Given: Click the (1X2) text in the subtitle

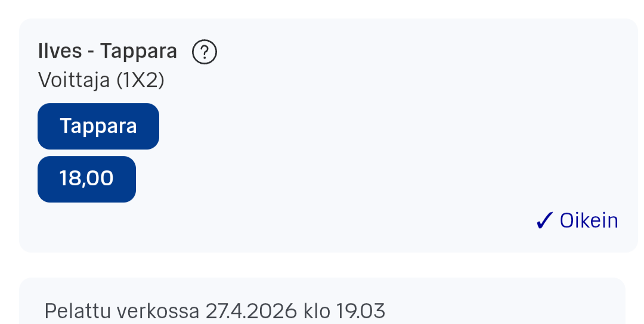Looking at the screenshot, I should point(140,80).
